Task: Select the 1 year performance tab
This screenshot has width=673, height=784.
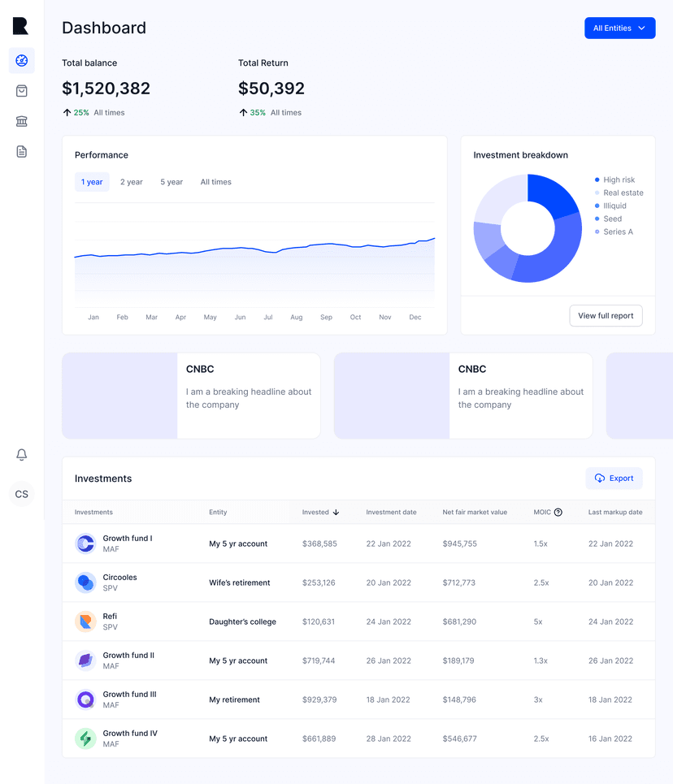Action: 92,182
